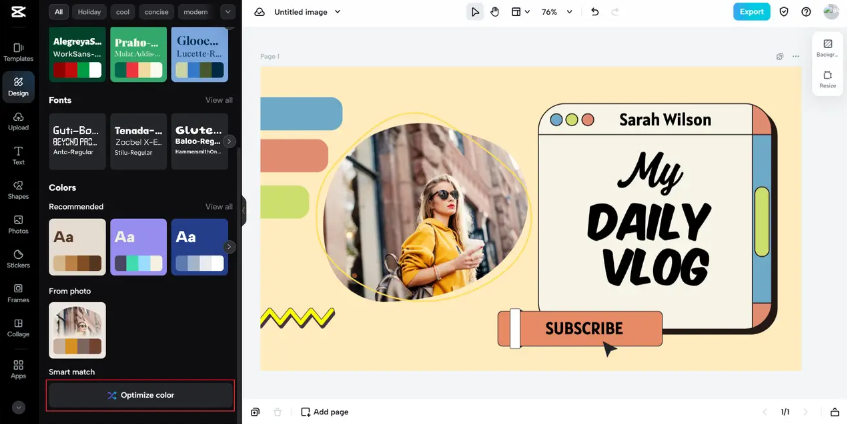Click the Add page button
The width and height of the screenshot is (847, 424).
[x=325, y=412]
